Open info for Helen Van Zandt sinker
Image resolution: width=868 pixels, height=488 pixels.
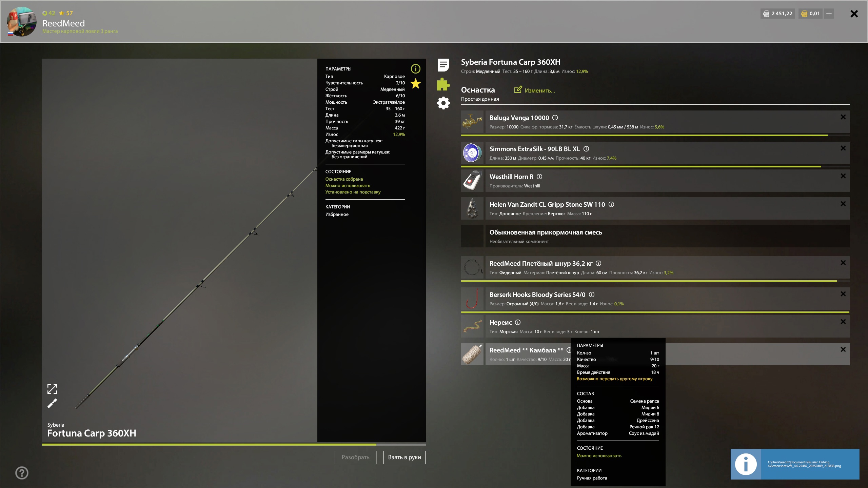tap(611, 204)
